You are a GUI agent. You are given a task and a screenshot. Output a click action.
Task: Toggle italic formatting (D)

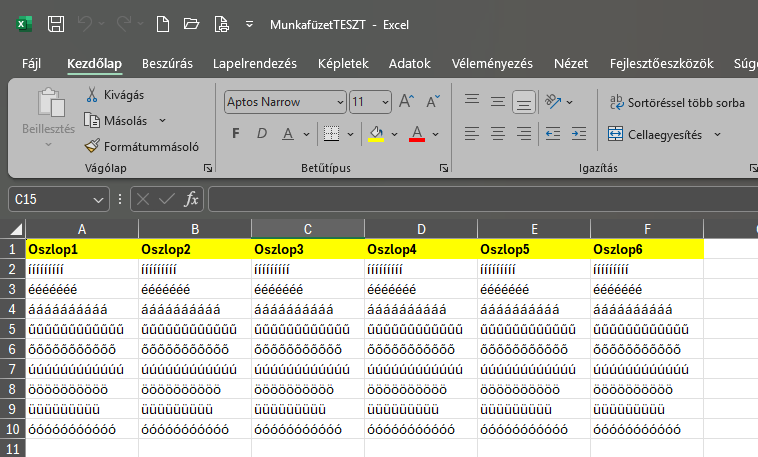pos(262,133)
